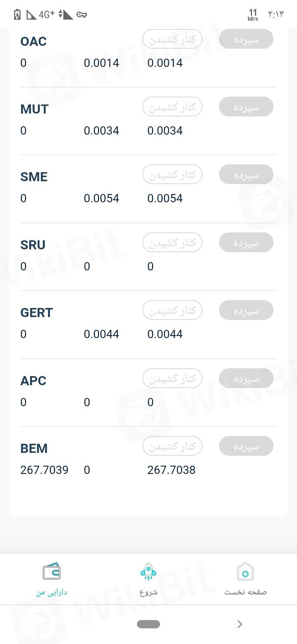
Task: Tap the deposit button for SRU
Action: coord(246,243)
